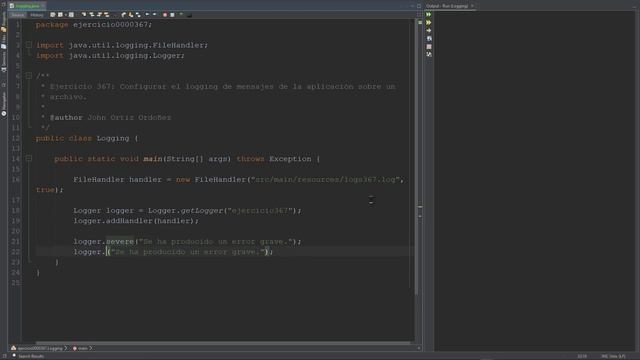Screen dimensions: 640x360
Task: Click on 'logger.addHandler(handler);' text
Action: (x=136, y=221)
